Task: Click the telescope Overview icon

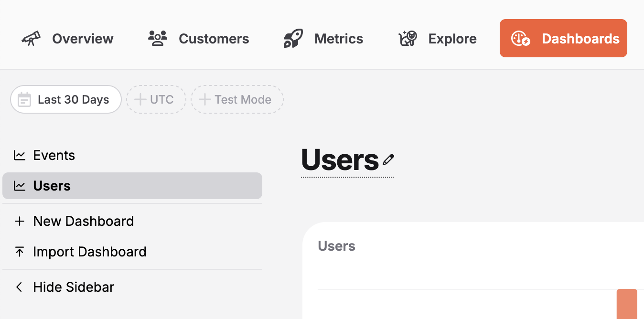Action: point(31,39)
